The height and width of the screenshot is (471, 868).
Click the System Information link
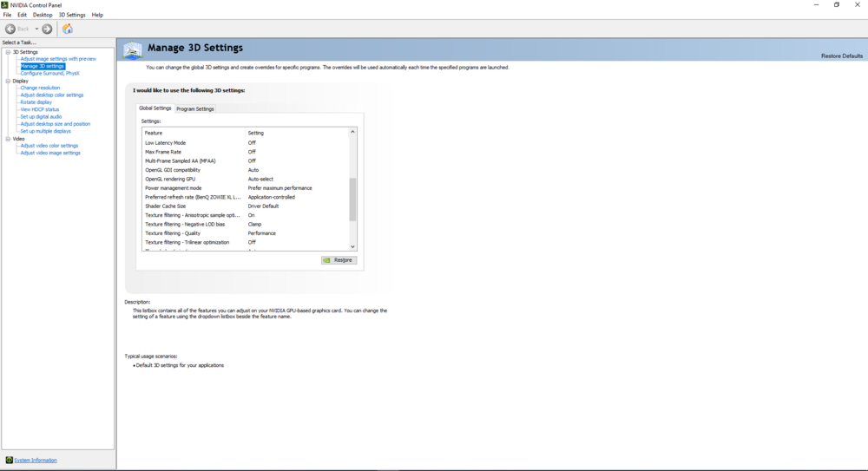click(x=36, y=460)
